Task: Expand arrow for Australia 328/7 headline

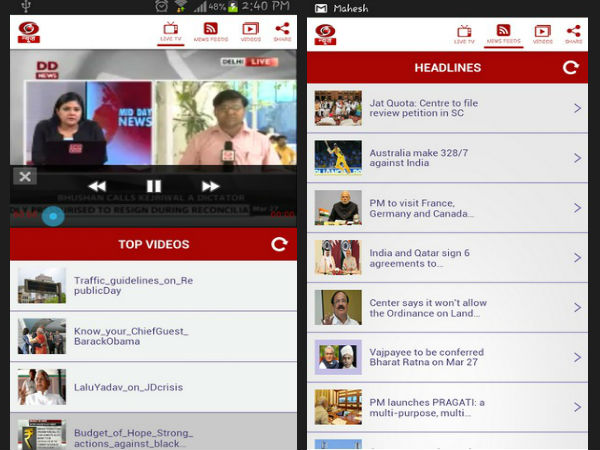Action: click(577, 158)
